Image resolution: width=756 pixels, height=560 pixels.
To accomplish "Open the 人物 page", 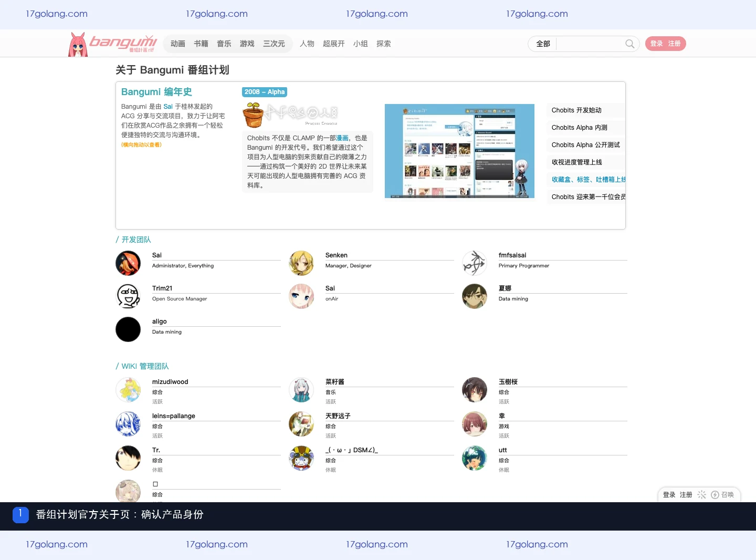I will pos(307,44).
